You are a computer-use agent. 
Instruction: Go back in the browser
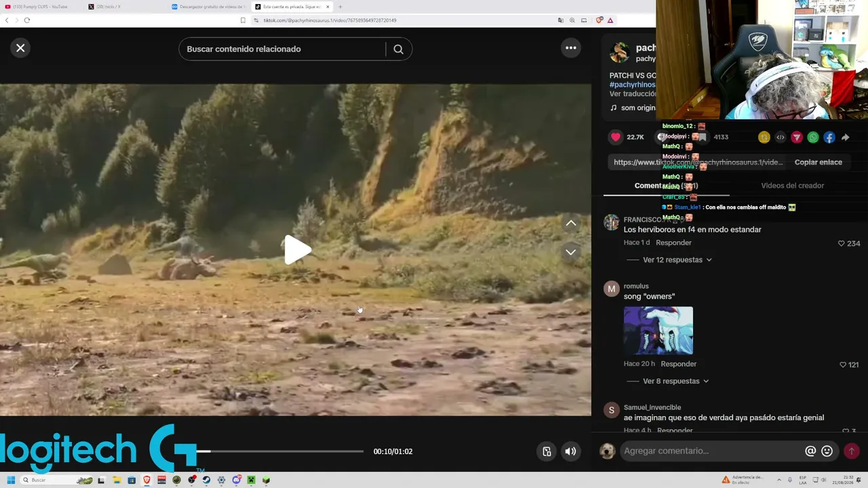pos(7,20)
